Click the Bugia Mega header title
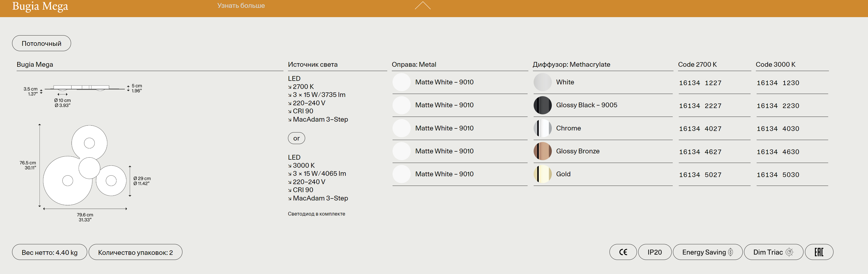 pyautogui.click(x=40, y=6)
